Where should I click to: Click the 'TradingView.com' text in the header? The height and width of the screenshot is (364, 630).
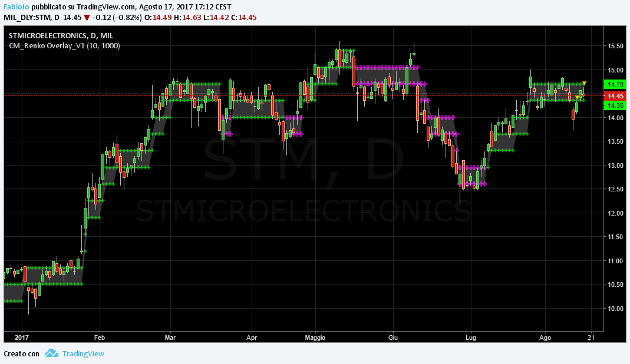click(106, 7)
